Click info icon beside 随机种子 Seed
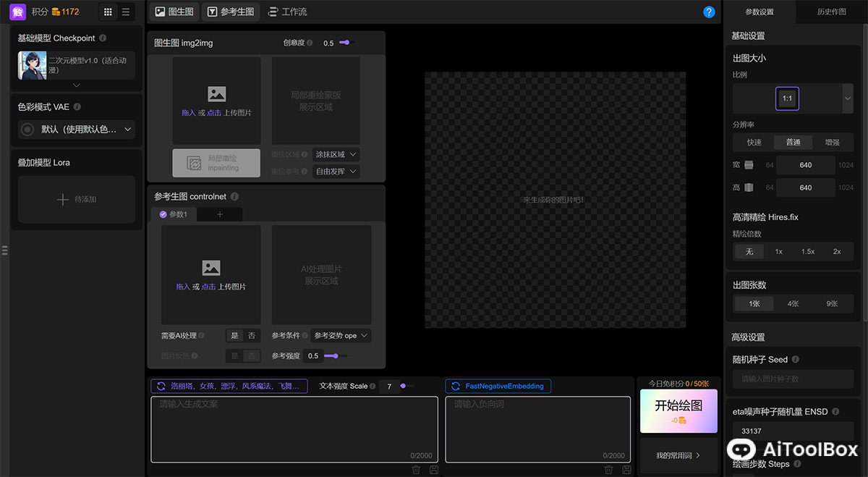The image size is (868, 477). click(795, 359)
